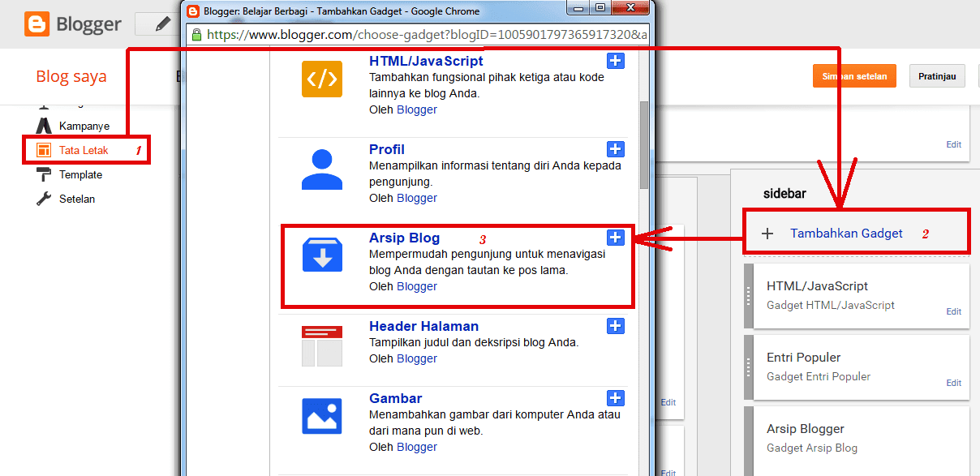This screenshot has height=476, width=980.
Task: Open Template in the left menu
Action: pyautogui.click(x=80, y=174)
